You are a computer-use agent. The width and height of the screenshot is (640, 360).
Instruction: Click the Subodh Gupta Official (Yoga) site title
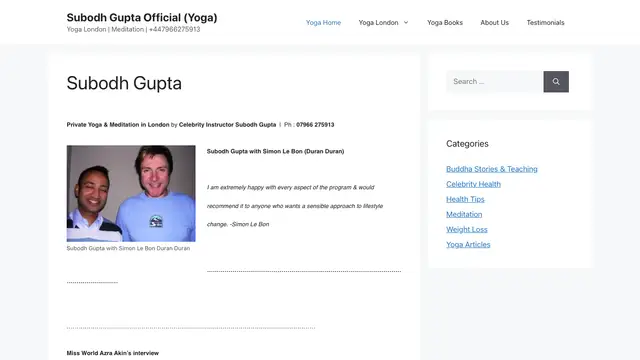[142, 18]
